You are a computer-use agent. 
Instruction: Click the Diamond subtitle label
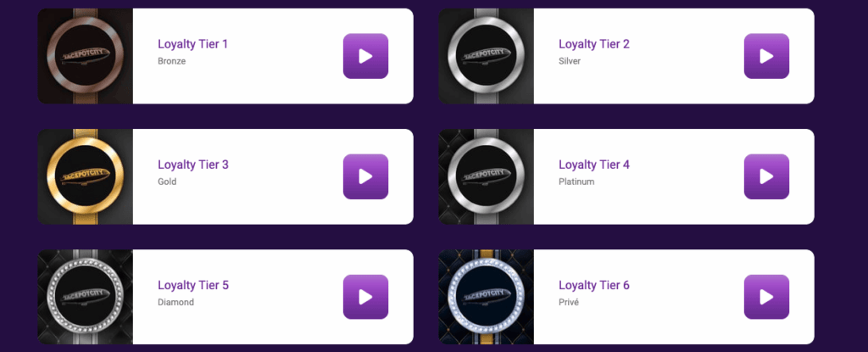coord(176,303)
